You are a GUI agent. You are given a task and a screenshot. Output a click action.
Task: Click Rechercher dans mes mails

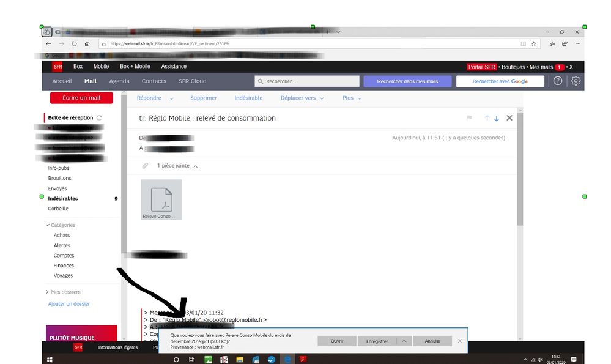click(407, 81)
